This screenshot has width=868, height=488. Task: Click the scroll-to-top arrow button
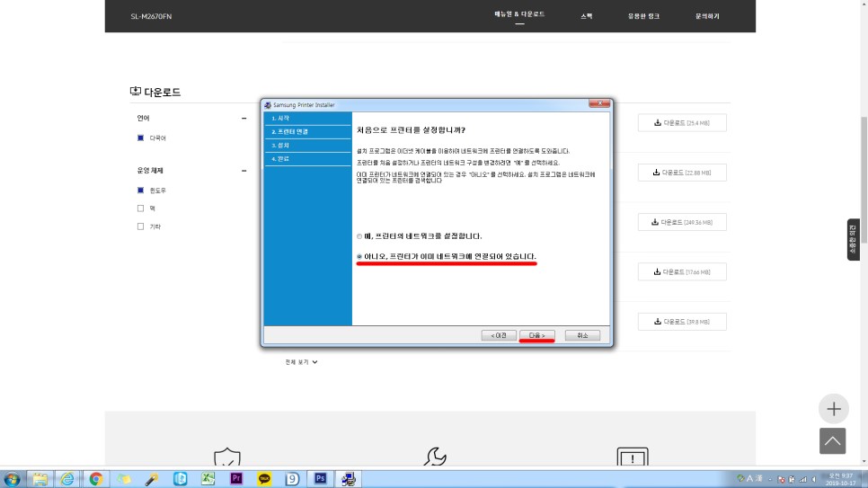833,441
